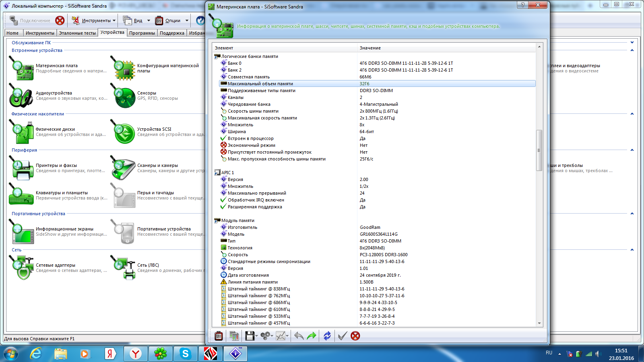Click the help question button in dialog title bar
The height and width of the screenshot is (362, 644).
tap(522, 5)
